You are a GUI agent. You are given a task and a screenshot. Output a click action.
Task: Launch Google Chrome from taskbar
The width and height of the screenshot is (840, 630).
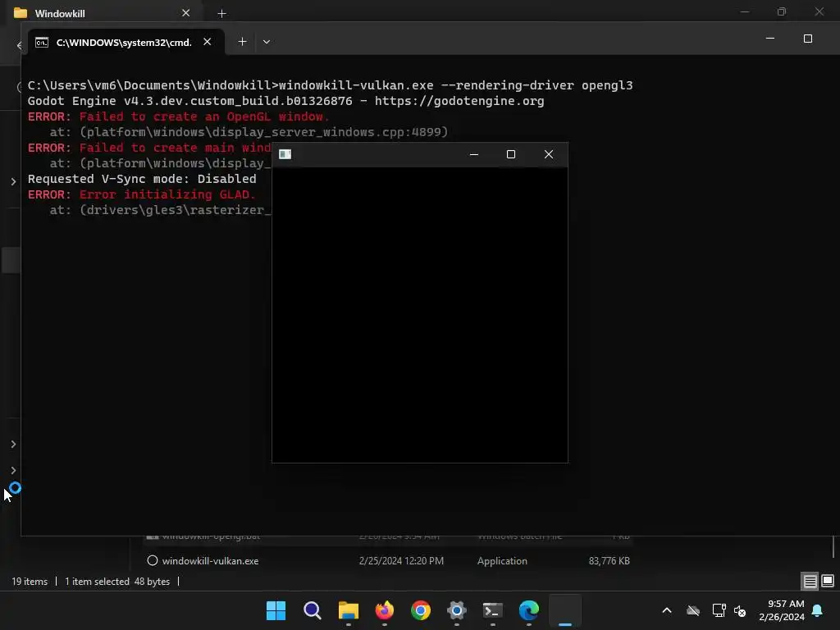pyautogui.click(x=421, y=610)
